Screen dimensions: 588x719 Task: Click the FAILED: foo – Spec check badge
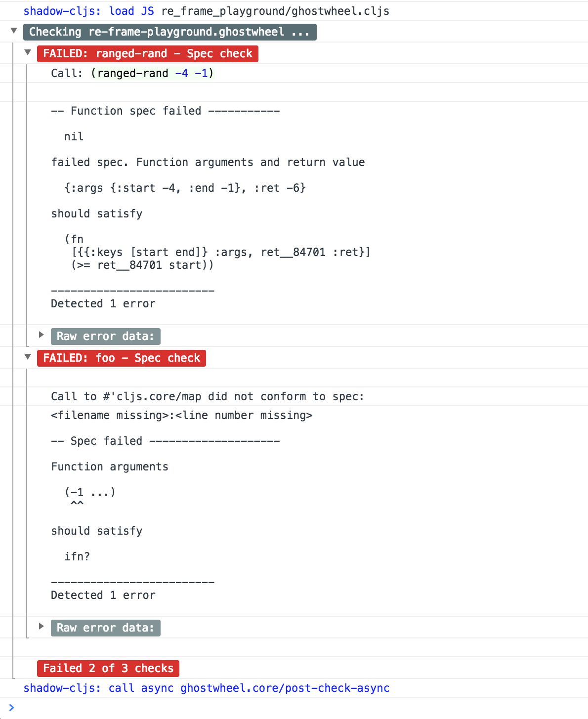pyautogui.click(x=122, y=358)
